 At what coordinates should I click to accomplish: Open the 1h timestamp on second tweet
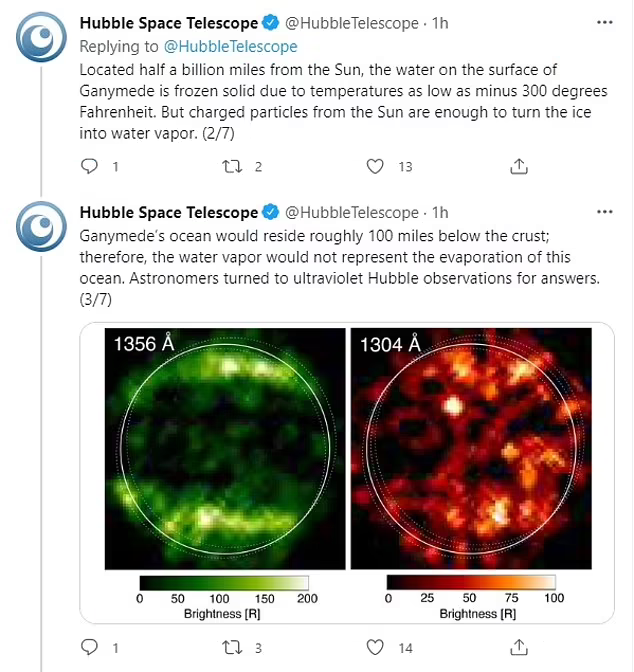(440, 212)
